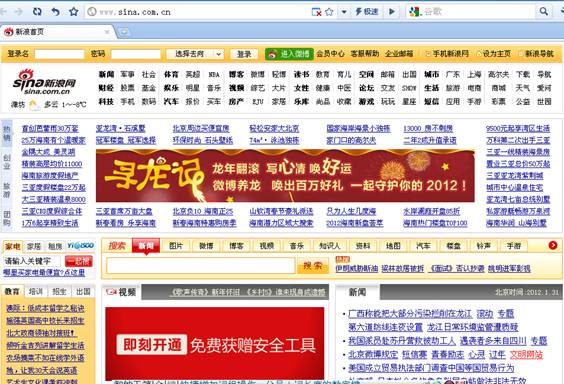
Task: Select the 图片 search tab
Action: point(176,246)
